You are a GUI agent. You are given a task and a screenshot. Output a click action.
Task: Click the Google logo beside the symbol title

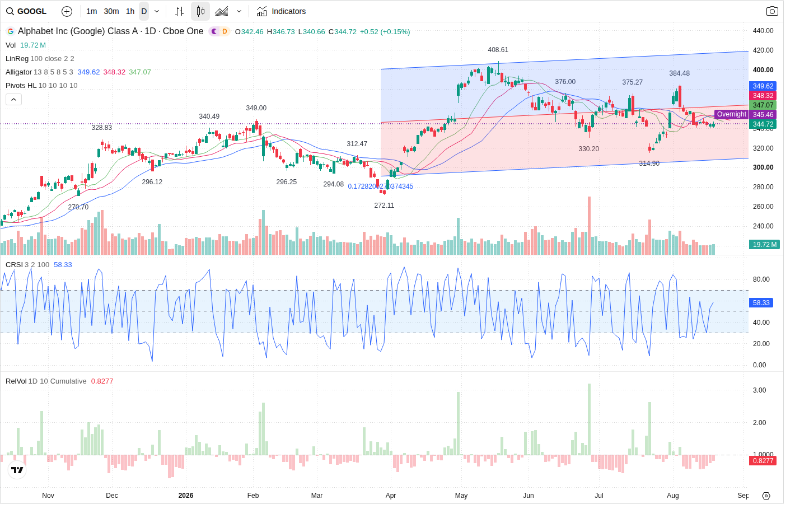[10, 31]
